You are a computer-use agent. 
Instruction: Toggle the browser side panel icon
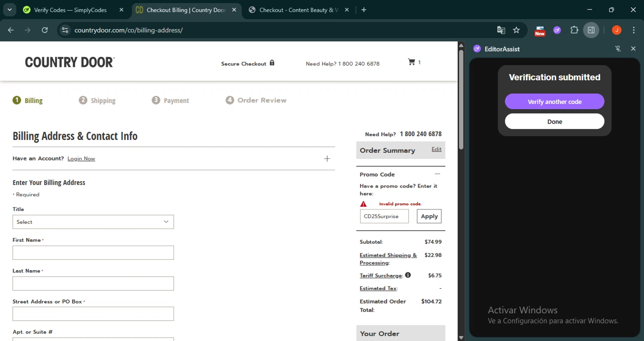pyautogui.click(x=591, y=30)
